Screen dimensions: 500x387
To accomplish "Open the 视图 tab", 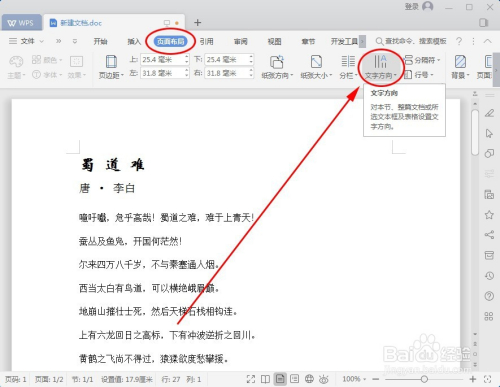I will pyautogui.click(x=274, y=41).
